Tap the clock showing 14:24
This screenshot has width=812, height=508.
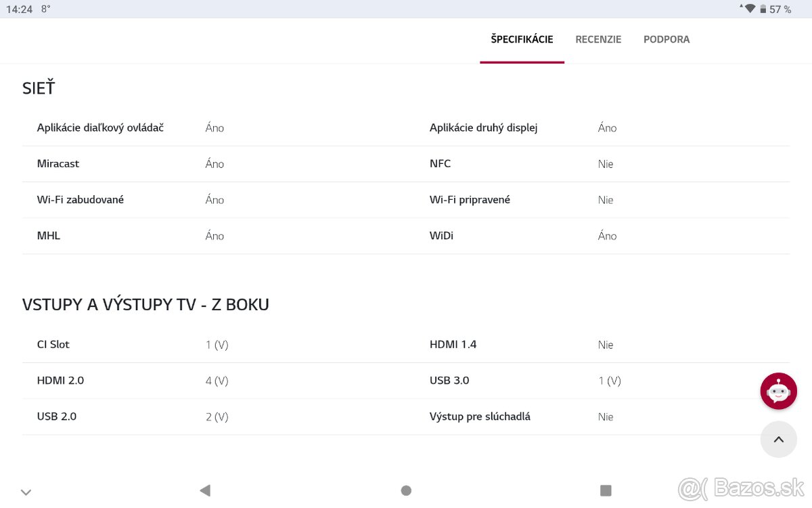click(x=20, y=9)
